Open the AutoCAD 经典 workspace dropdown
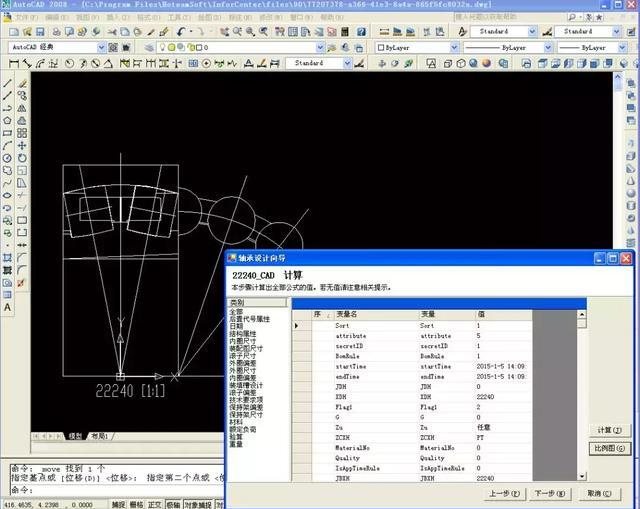Image resolution: width=640 pixels, height=509 pixels. (x=101, y=47)
